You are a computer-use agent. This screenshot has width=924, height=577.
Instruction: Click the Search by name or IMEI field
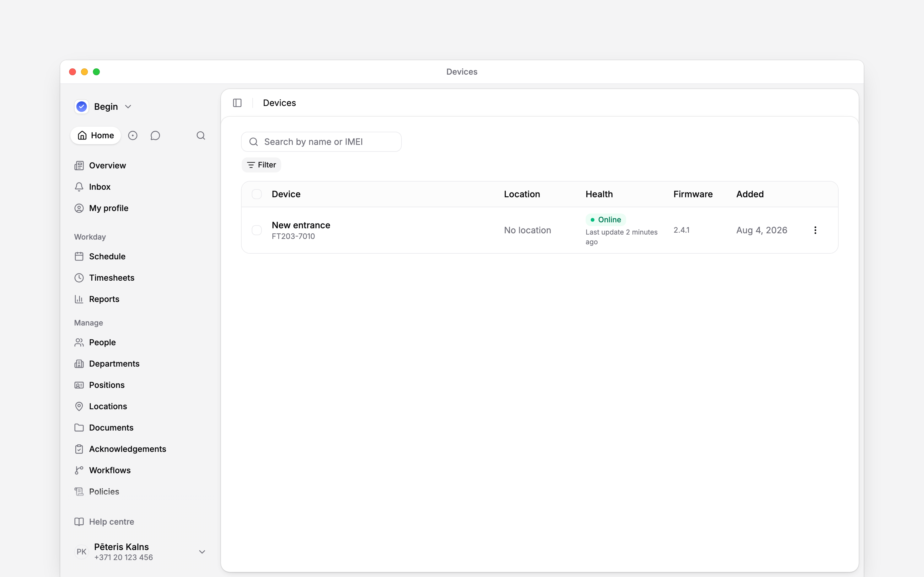click(x=321, y=142)
